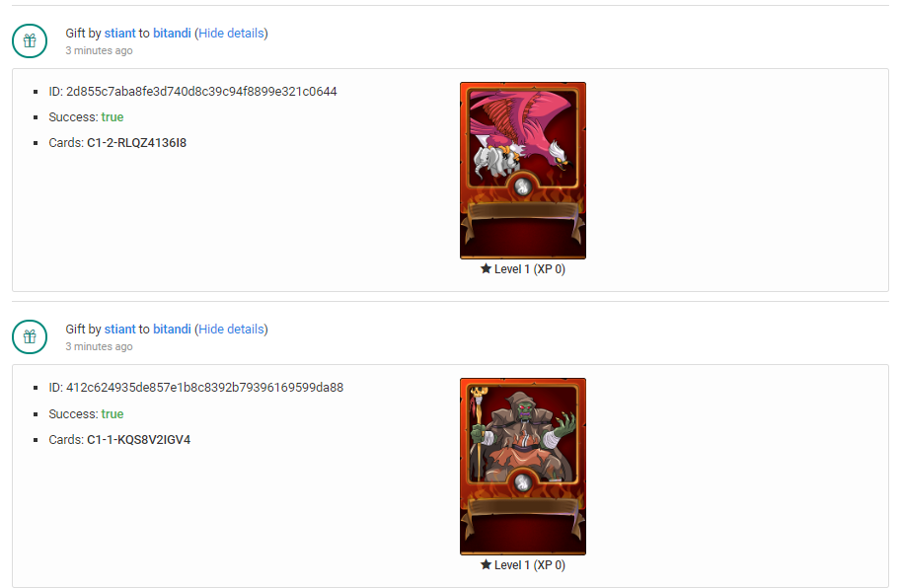Click the star icon under the orc shaman card
Image resolution: width=901 pixels, height=588 pixels.
click(x=487, y=565)
